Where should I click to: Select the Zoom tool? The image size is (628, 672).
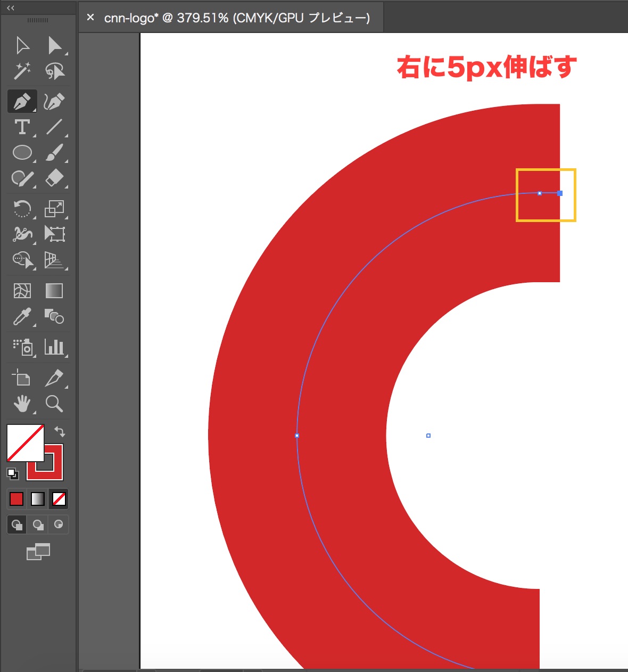[x=54, y=404]
